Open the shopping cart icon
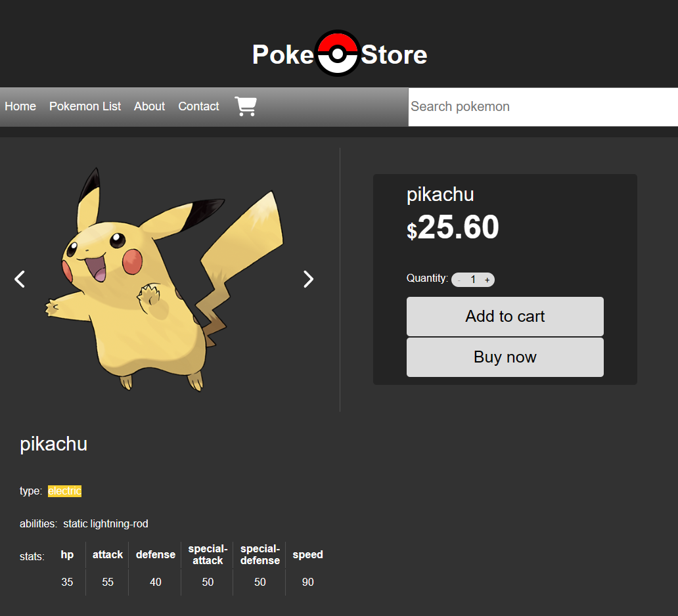 tap(246, 106)
